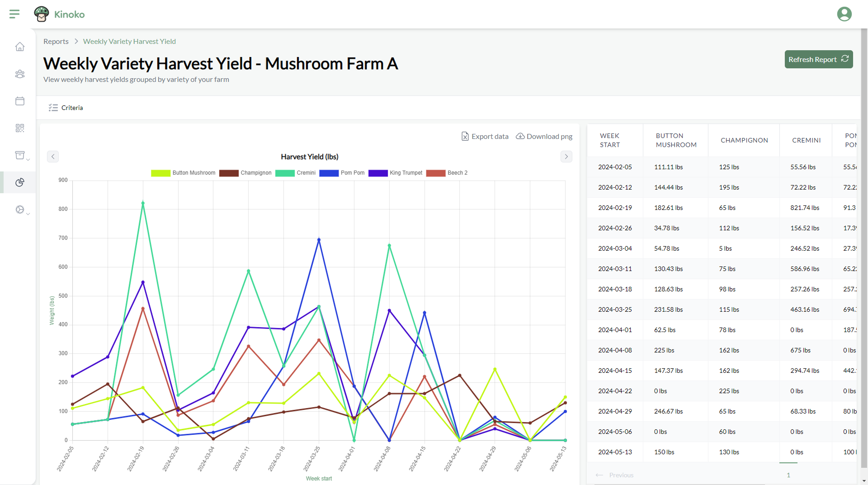Open the calendar sidebar icon
868x485 pixels.
20,101
